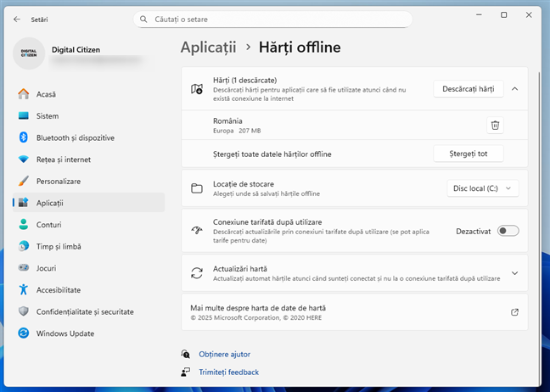Open the Obținere ajutor link
The height and width of the screenshot is (392, 550).
224,354
